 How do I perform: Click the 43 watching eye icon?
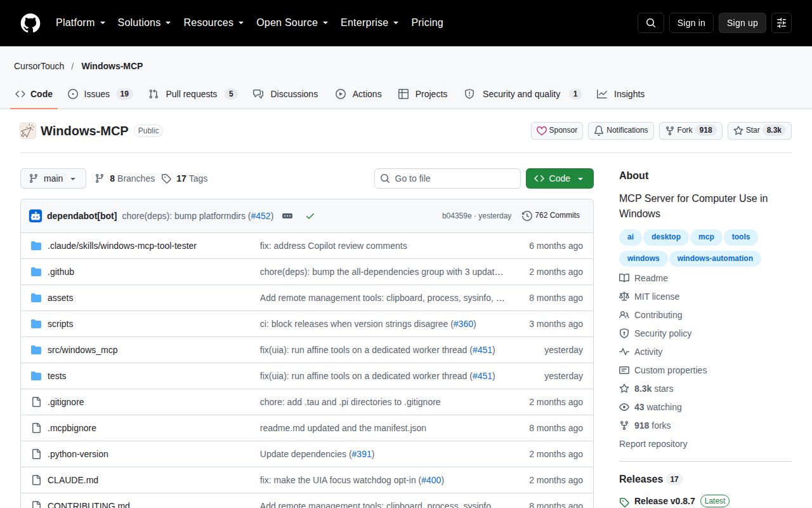pos(624,407)
